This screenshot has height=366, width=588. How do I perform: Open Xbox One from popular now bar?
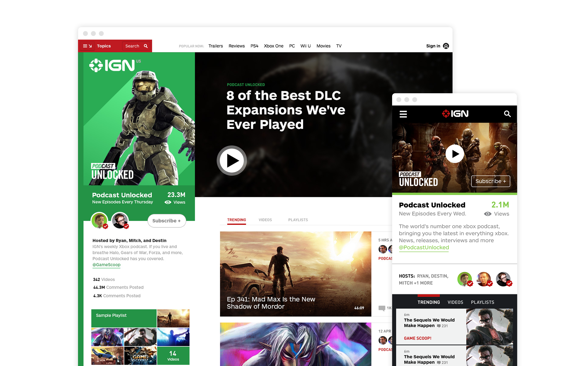[x=273, y=46]
